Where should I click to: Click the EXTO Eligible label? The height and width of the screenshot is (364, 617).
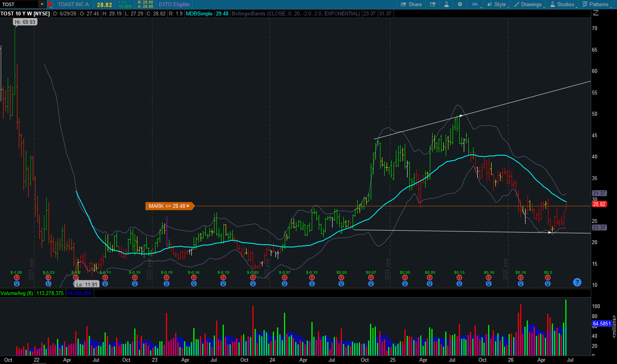174,4
